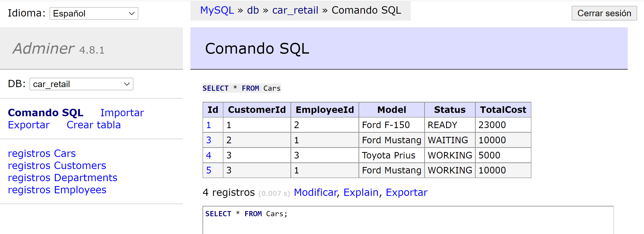Click the Explain link

361,193
